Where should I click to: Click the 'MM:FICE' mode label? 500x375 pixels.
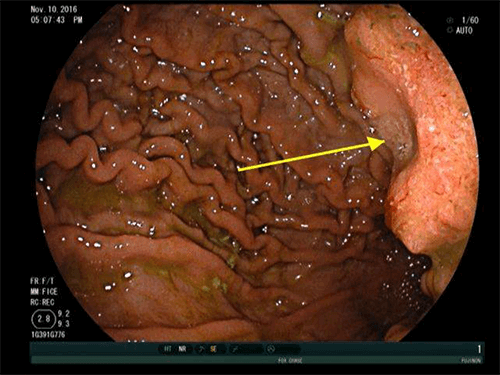(44, 292)
